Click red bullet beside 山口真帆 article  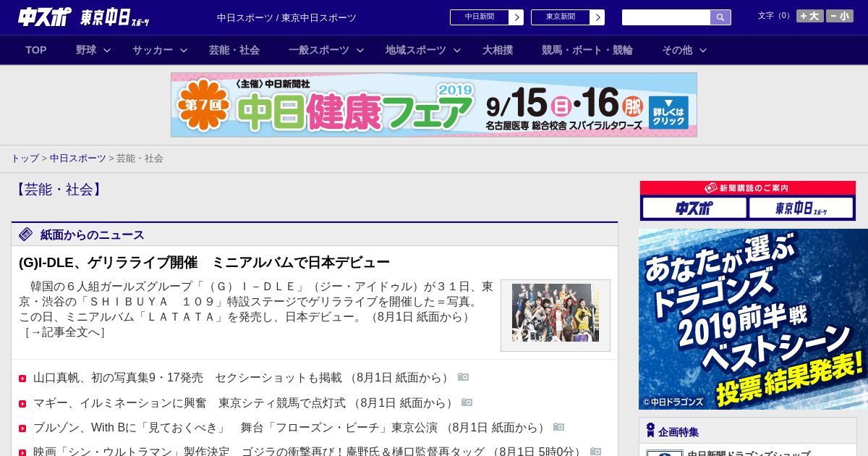22,379
